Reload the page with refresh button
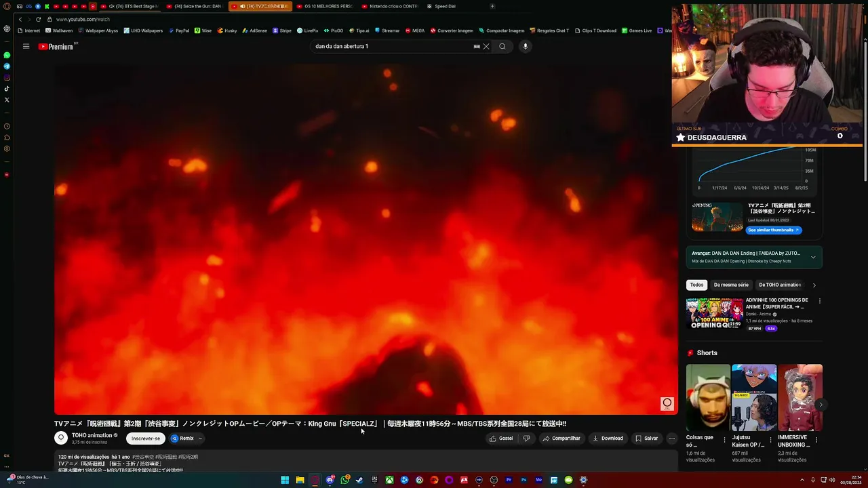Viewport: 868px width, 488px height. point(38,20)
